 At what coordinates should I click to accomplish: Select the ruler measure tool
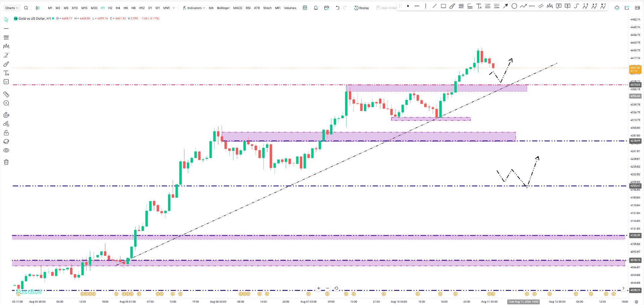tap(6, 94)
